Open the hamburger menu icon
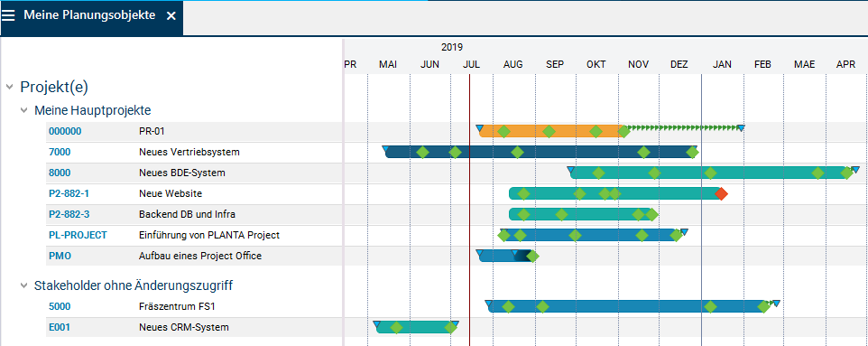The width and height of the screenshot is (868, 346). [x=9, y=16]
